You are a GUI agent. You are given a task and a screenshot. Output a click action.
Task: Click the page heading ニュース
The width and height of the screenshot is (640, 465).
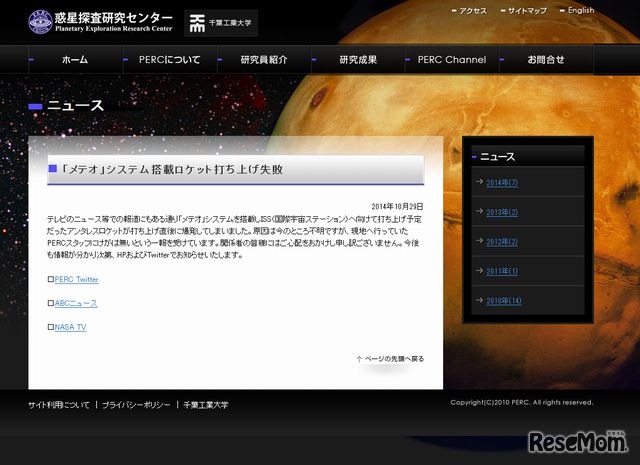pos(76,106)
